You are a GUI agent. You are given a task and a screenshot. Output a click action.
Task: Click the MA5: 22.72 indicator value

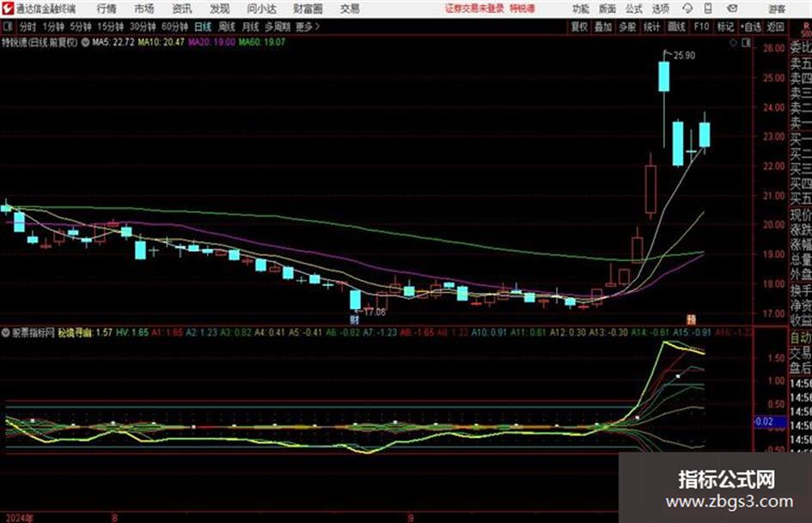[113, 42]
